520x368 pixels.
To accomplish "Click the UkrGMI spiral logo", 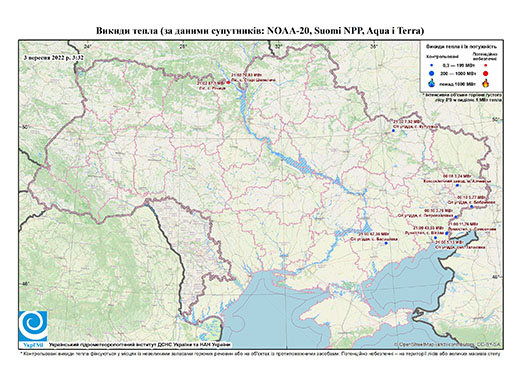I will [33, 326].
